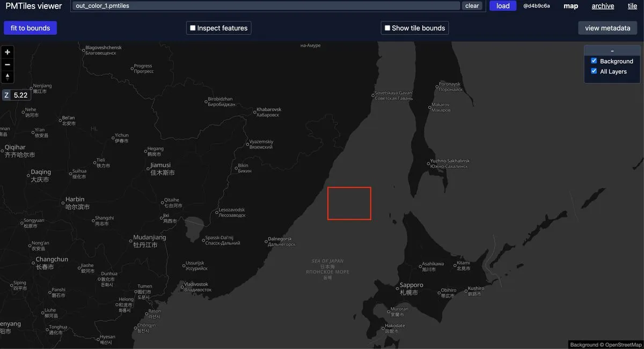Collapse the layers panel with minus header
The image size is (644, 349).
tap(612, 50)
